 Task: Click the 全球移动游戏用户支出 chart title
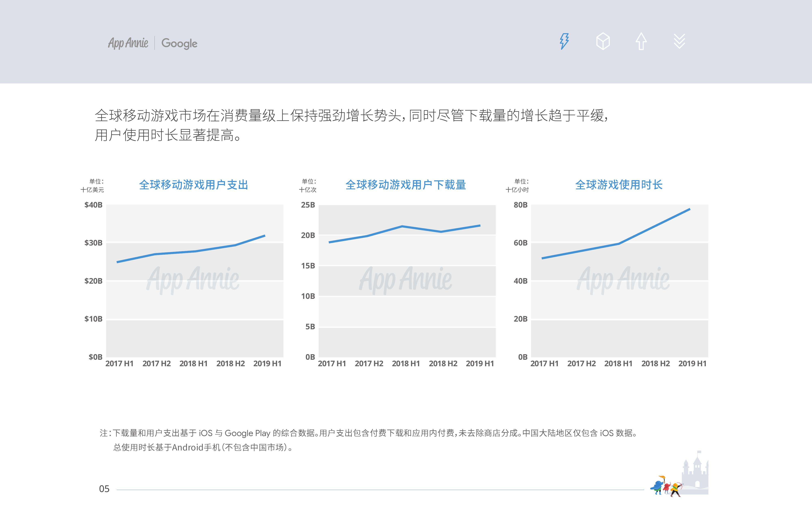coord(193,185)
